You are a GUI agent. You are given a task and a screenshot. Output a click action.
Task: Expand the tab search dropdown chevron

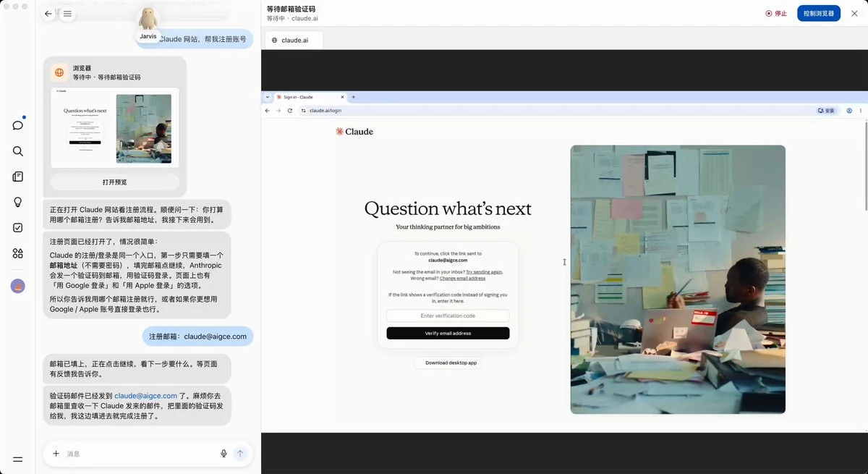[x=267, y=97]
